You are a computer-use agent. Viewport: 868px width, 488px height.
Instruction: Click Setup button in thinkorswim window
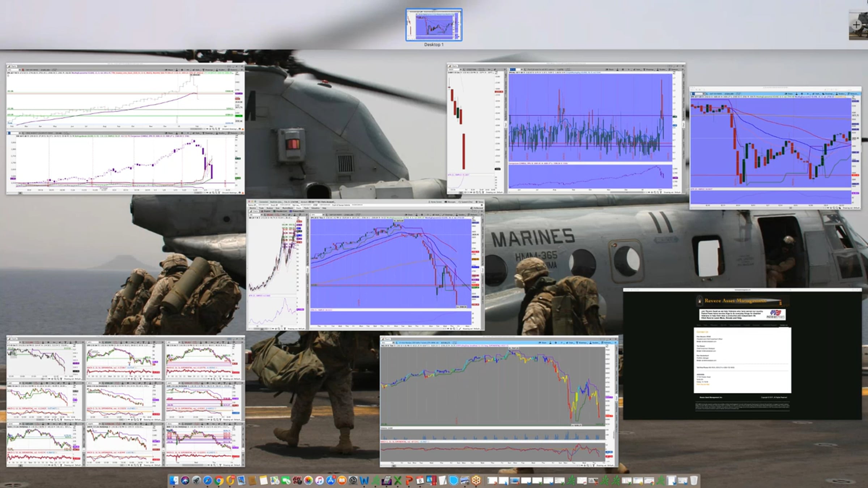tap(480, 202)
